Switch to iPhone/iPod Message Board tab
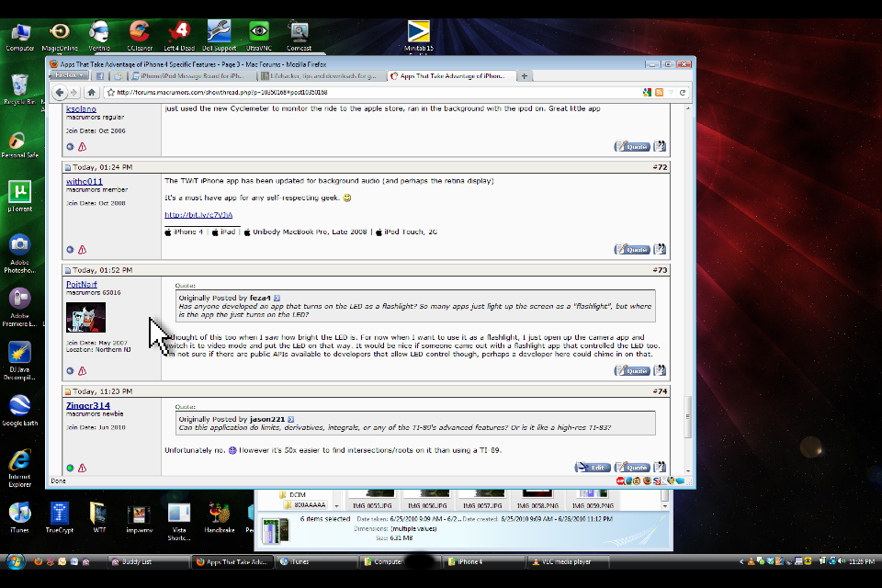The image size is (882, 588). [x=191, y=76]
